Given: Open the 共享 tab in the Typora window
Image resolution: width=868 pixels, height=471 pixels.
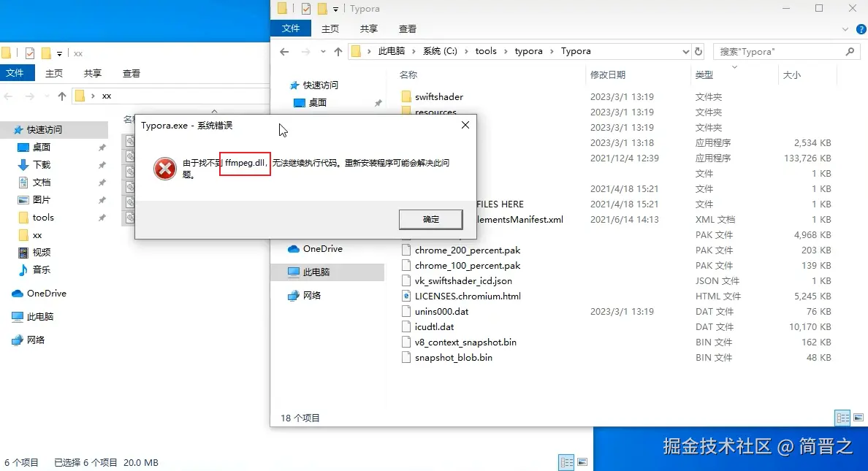Looking at the screenshot, I should point(369,28).
